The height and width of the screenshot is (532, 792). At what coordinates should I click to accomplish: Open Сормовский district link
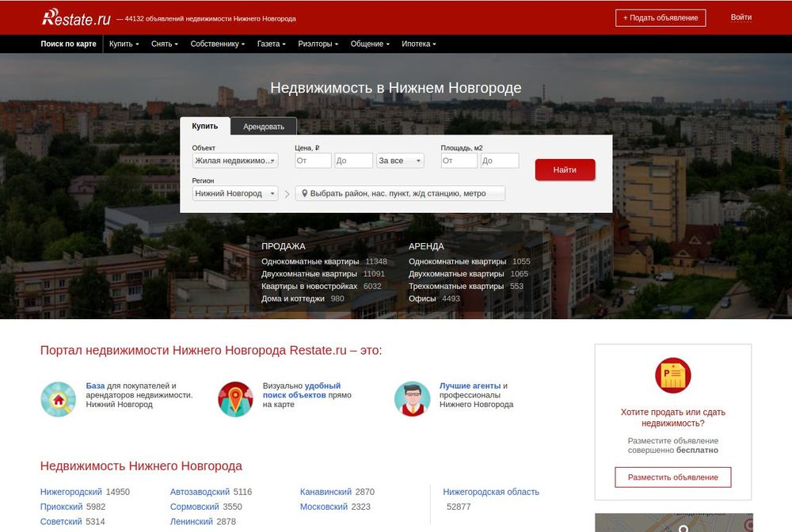(195, 507)
